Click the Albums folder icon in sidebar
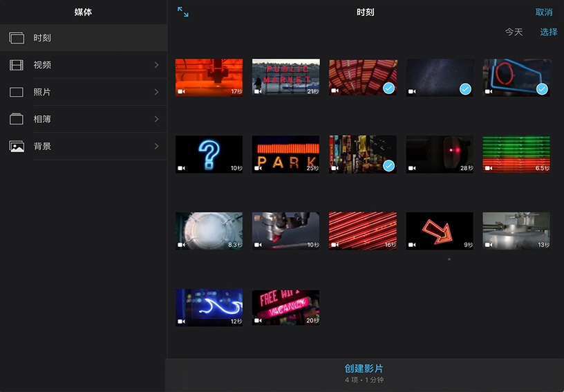The image size is (564, 392). [x=17, y=119]
